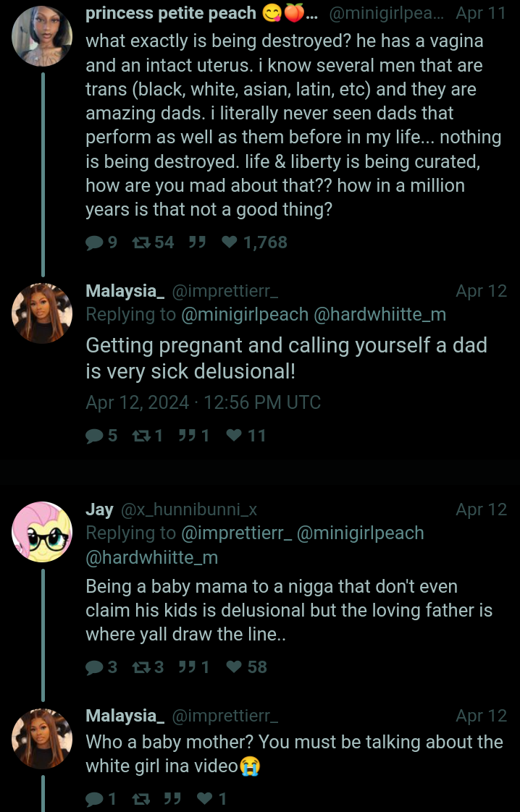Like the tweet with 1,768 likes
This screenshot has height=812, width=520.
click(230, 242)
